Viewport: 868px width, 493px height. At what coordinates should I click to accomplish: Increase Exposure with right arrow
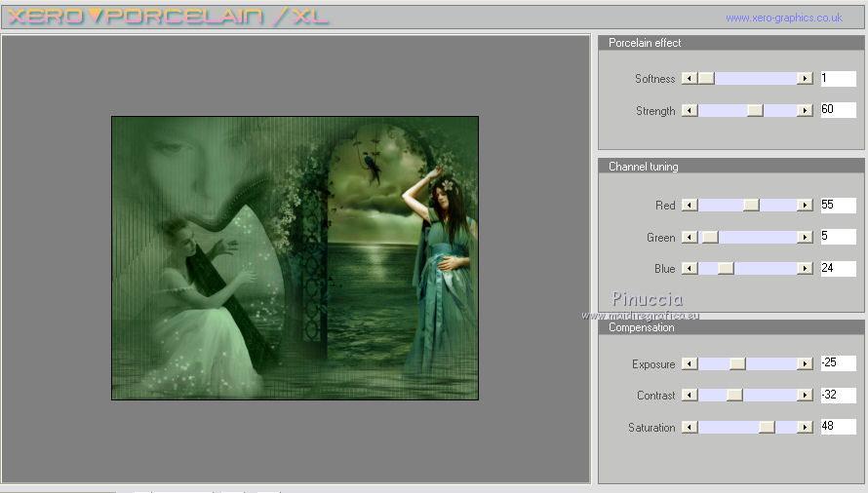[805, 363]
